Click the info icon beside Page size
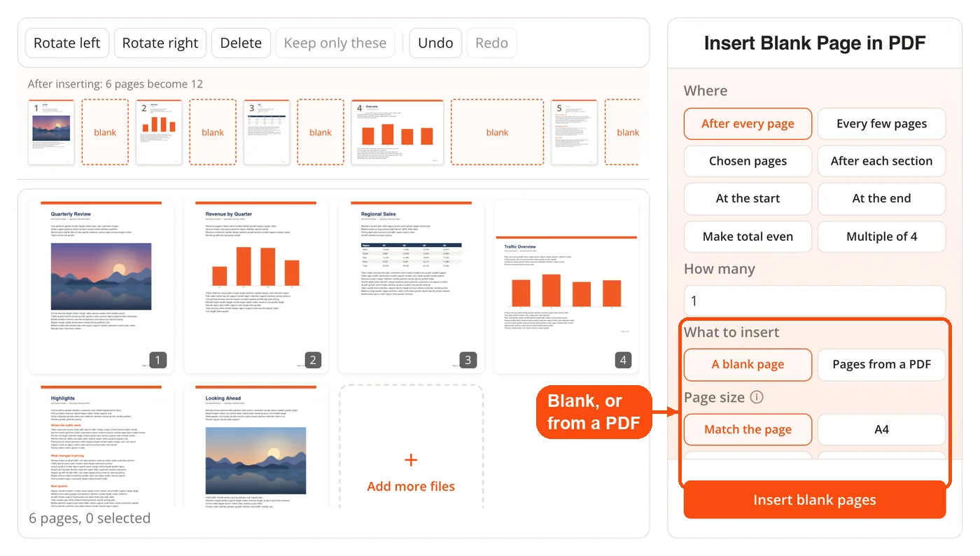 click(757, 397)
